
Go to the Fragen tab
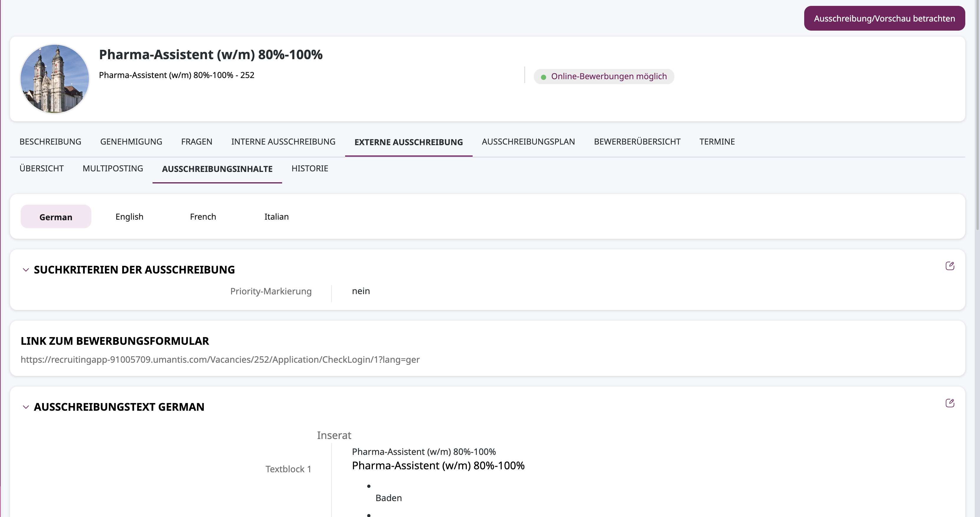(196, 142)
